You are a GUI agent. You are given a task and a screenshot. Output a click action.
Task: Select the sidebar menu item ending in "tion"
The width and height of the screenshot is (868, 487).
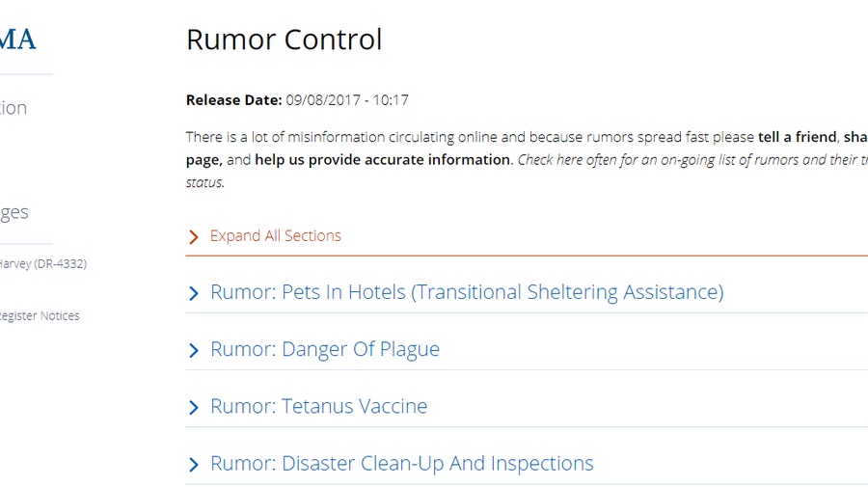click(14, 107)
